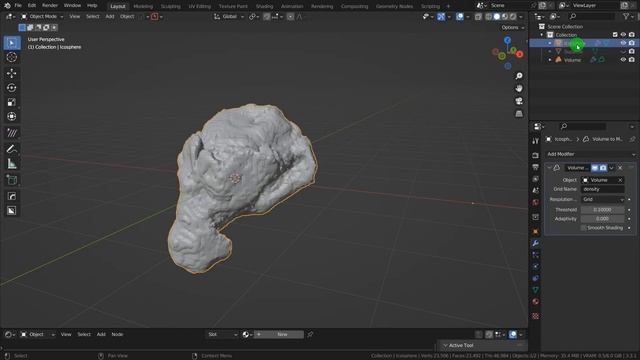Choose the Add Cube tool

pos(12,180)
